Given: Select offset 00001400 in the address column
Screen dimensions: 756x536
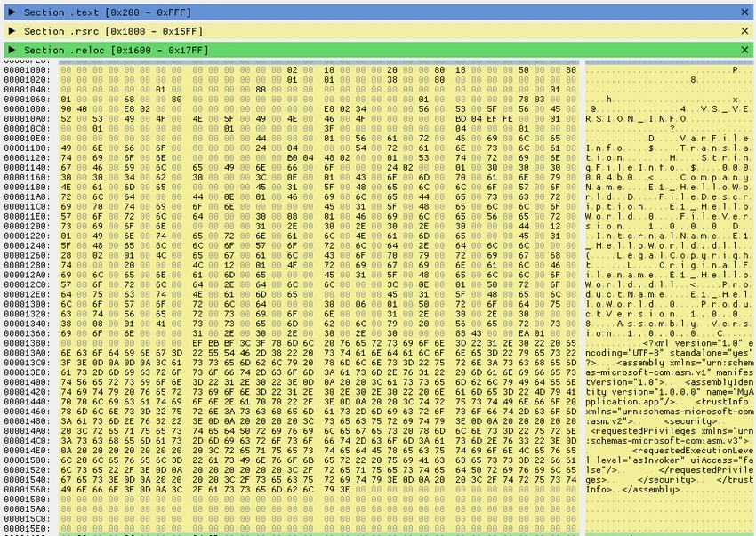Looking at the screenshot, I should [27, 382].
